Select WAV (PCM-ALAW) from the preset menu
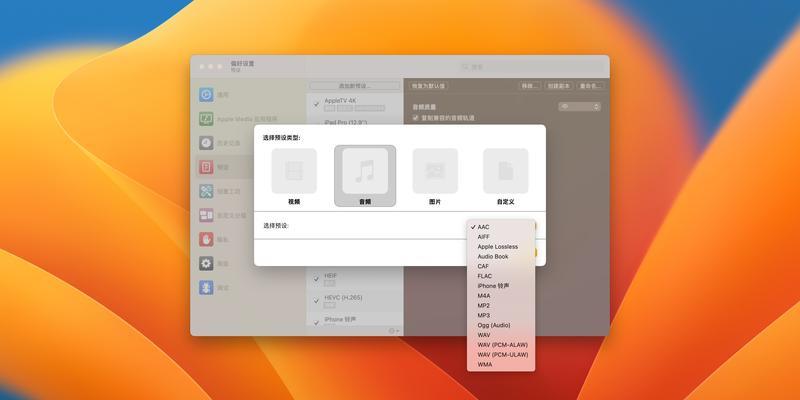The width and height of the screenshot is (800, 400). pyautogui.click(x=501, y=345)
